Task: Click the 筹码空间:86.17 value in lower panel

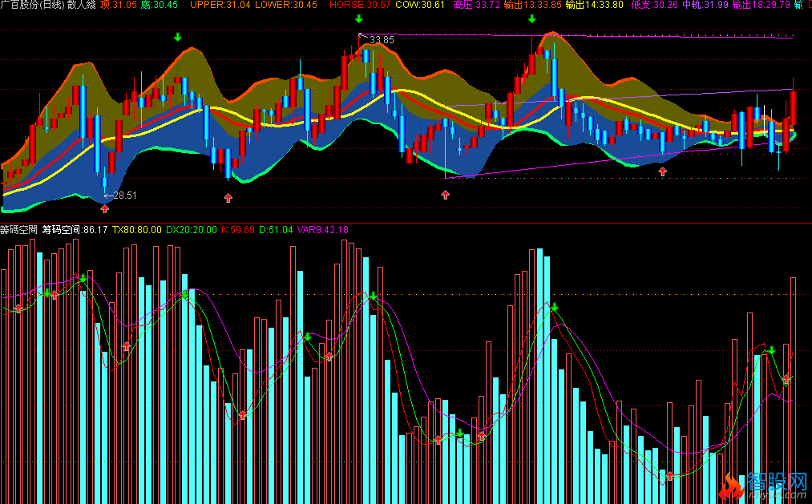Action: pos(75,230)
